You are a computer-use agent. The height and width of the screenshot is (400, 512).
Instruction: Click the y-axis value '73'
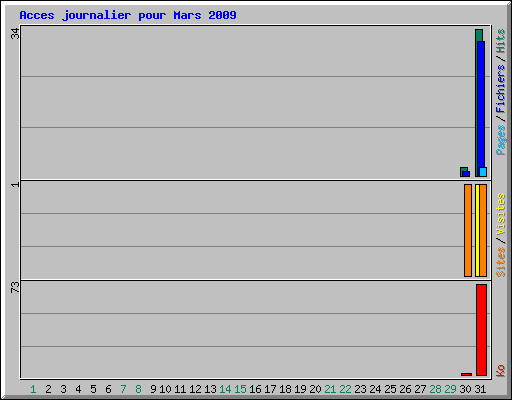coord(15,288)
